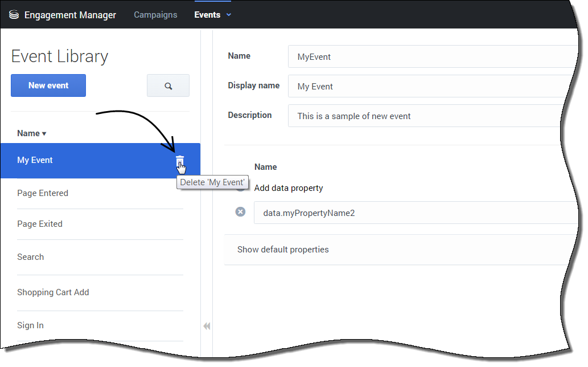Expand Show default properties section
The image size is (588, 367).
click(x=283, y=250)
